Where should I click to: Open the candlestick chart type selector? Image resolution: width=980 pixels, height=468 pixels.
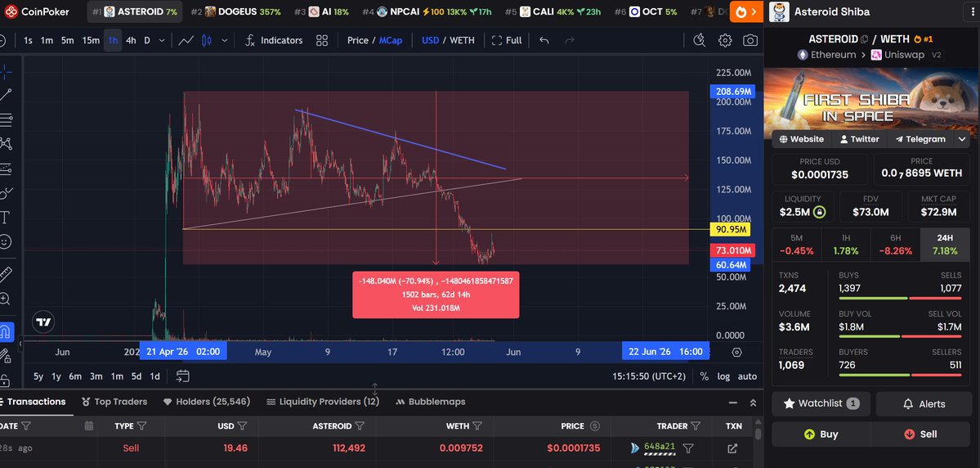click(x=207, y=40)
